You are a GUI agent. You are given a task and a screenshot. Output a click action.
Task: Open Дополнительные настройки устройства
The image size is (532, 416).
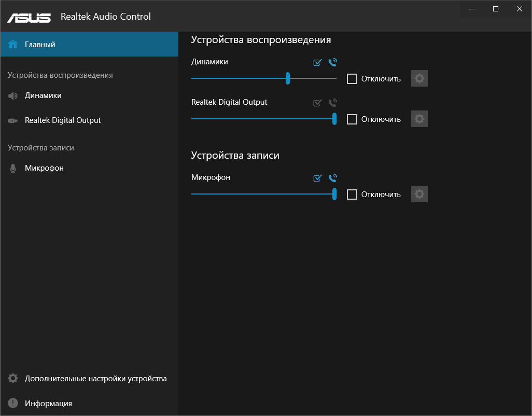point(95,379)
